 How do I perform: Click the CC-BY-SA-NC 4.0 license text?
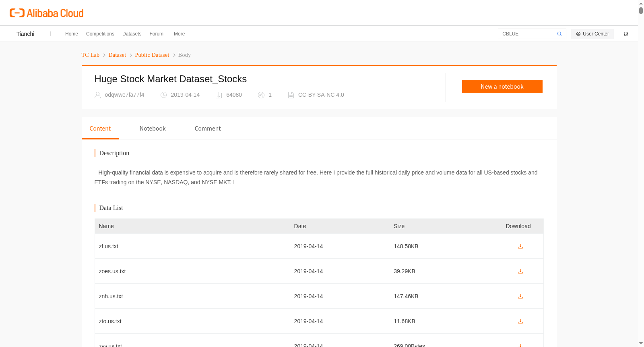point(321,95)
